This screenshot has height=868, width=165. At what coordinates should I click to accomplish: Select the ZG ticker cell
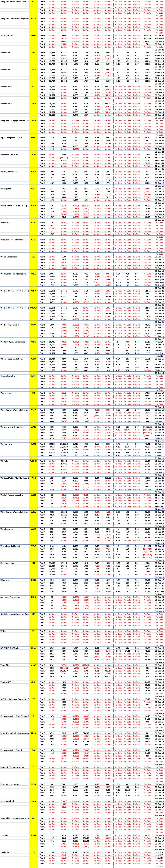(x=34, y=750)
